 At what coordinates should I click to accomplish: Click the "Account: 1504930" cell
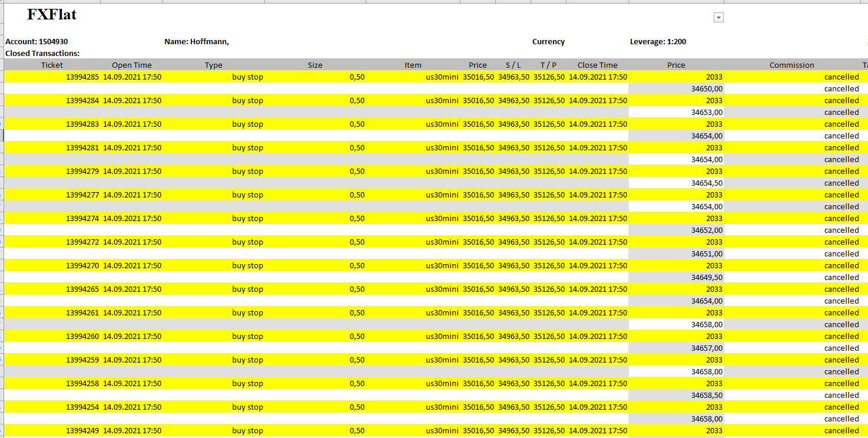[x=37, y=42]
